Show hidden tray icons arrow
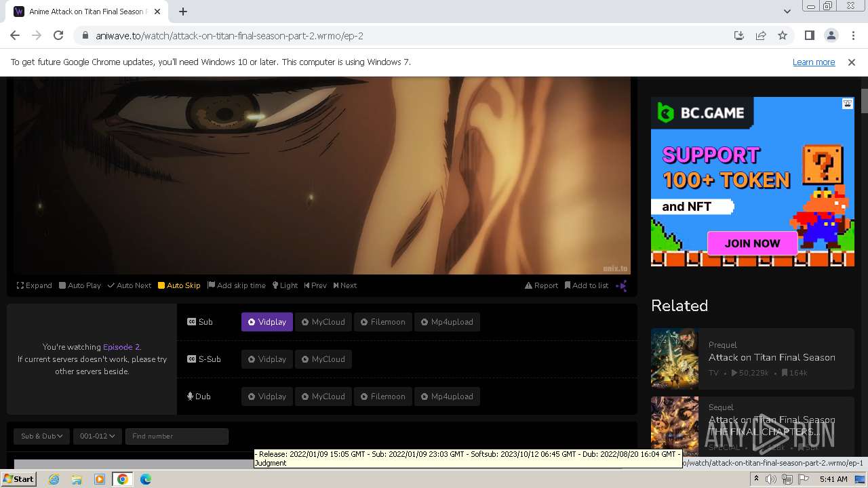The image size is (868, 488). coord(756,479)
